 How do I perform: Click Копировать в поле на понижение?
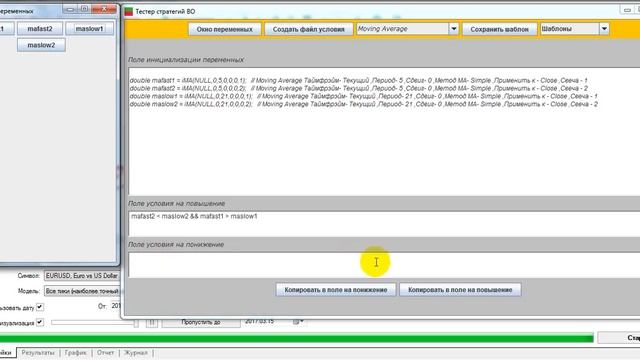[336, 290]
